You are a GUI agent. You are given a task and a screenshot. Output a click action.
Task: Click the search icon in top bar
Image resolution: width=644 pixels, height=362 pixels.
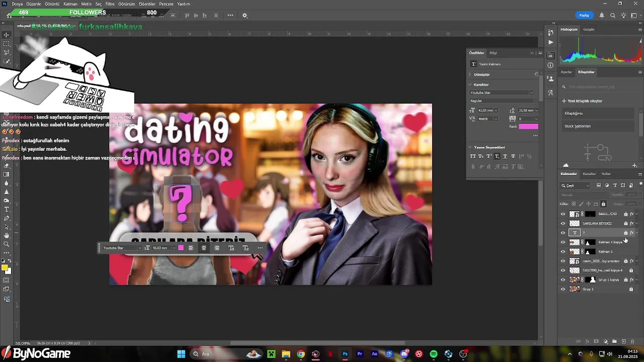[613, 16]
